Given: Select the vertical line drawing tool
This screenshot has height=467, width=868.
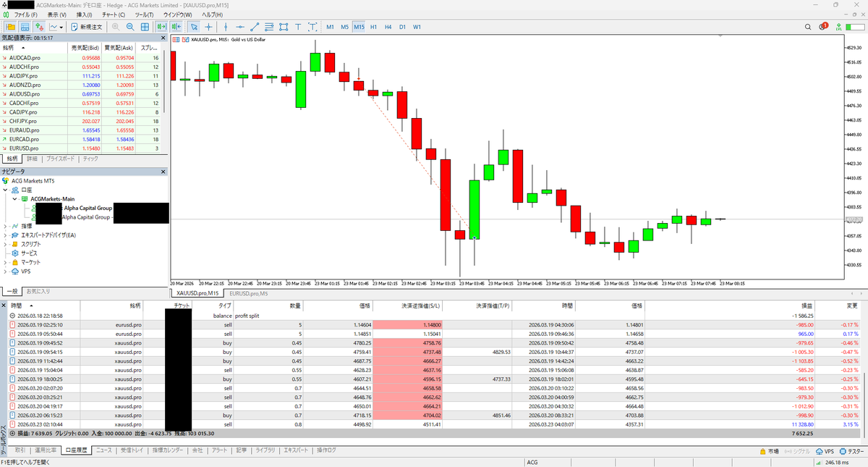Looking at the screenshot, I should pos(226,28).
